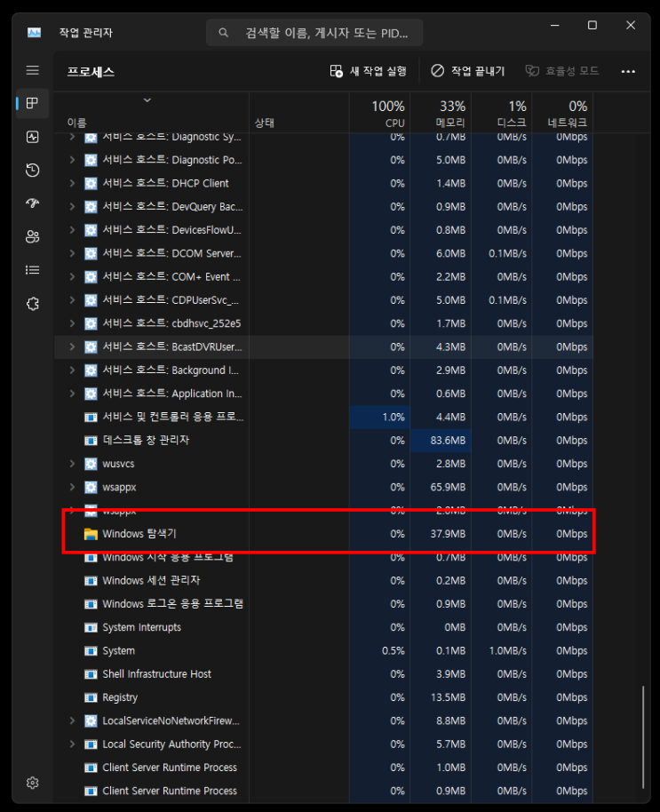Sort by the 상태 column header
Image resolution: width=660 pixels, height=812 pixels.
tap(264, 123)
